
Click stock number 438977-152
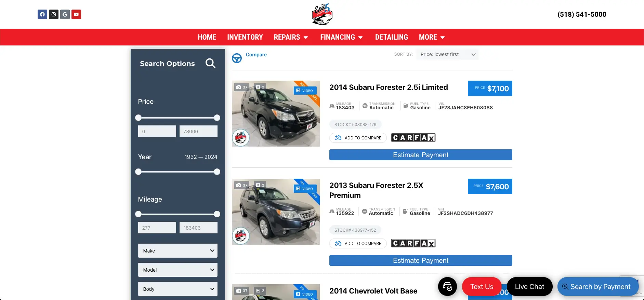[x=355, y=230]
